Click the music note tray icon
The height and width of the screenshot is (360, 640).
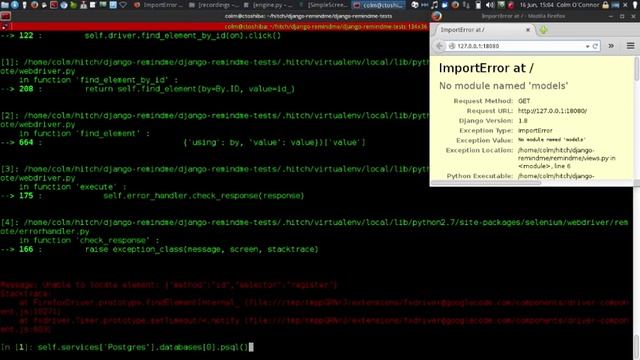435,5
